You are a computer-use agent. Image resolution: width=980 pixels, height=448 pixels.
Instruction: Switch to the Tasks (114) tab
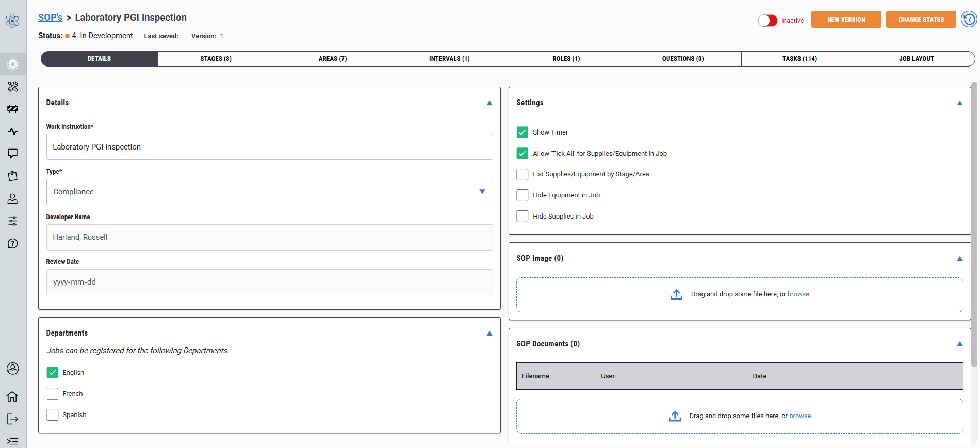click(x=799, y=59)
